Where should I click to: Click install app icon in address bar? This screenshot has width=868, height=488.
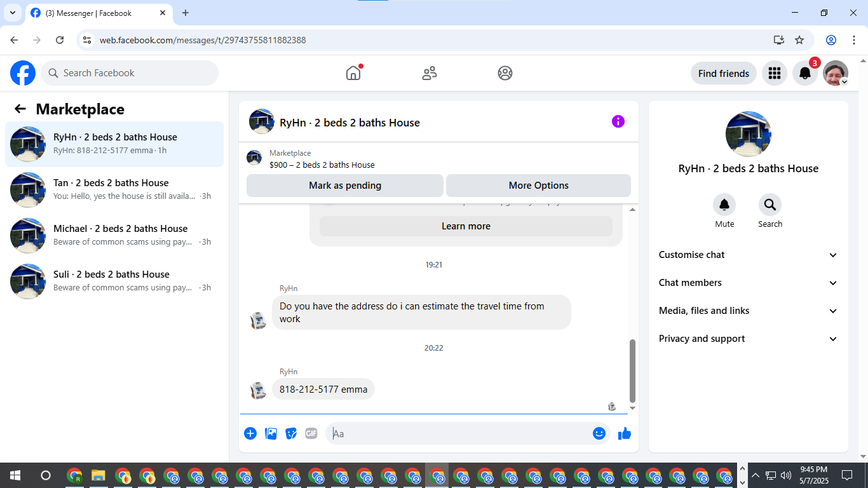[779, 40]
